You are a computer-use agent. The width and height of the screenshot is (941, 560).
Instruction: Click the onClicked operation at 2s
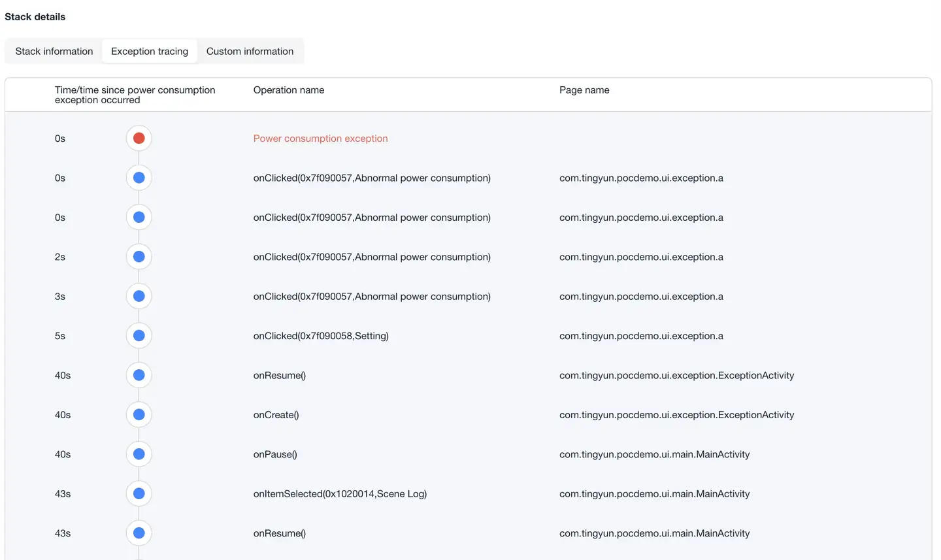372,257
